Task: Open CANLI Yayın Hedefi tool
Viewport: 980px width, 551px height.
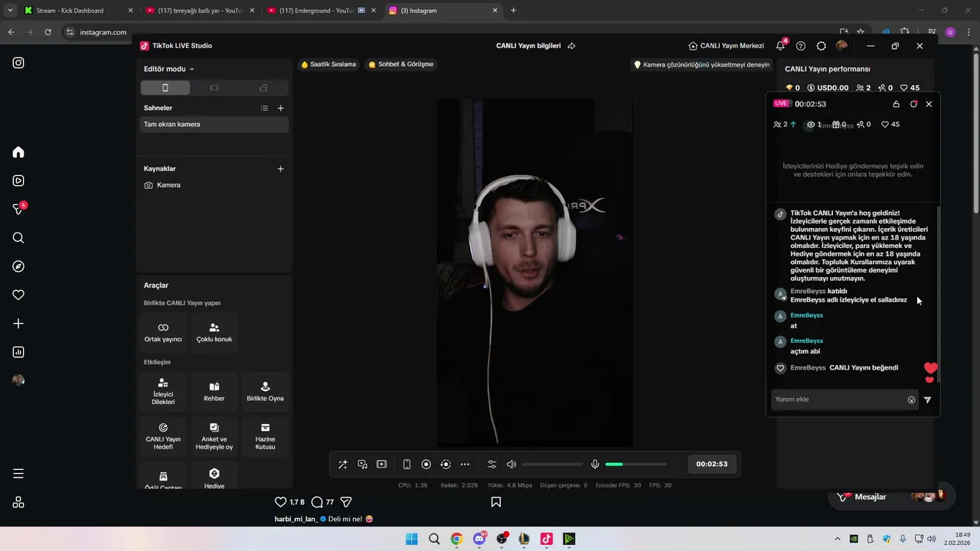Action: coord(163,437)
